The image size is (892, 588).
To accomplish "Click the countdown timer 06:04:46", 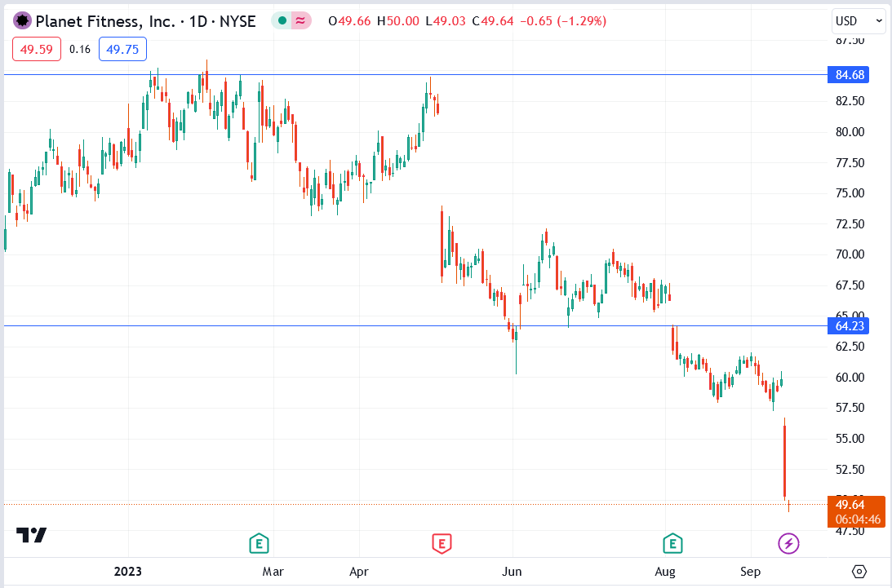I will [x=857, y=519].
